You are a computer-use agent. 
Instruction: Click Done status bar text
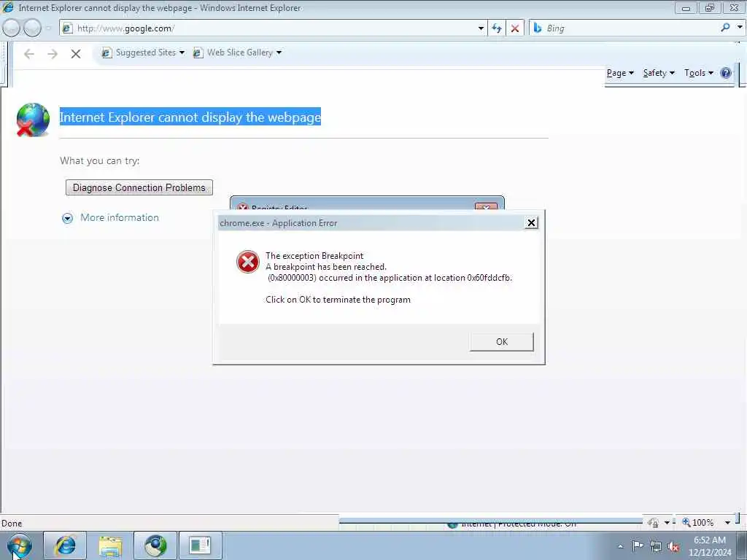point(12,524)
